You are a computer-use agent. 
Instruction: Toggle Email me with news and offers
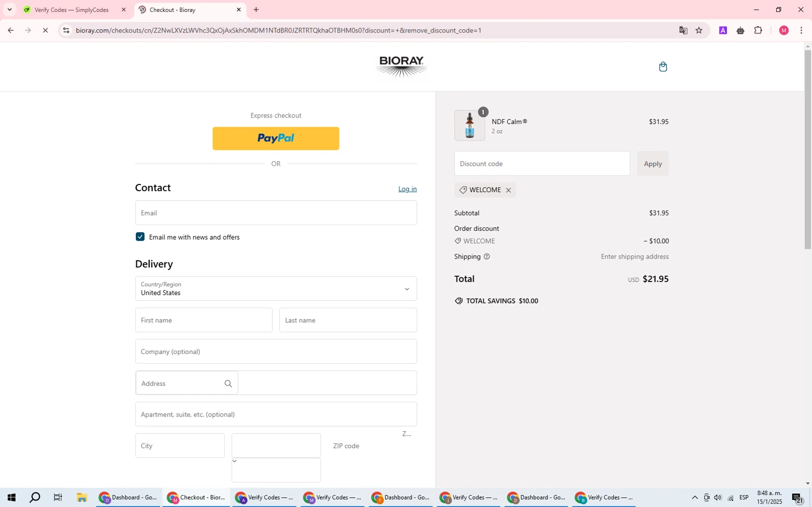coord(140,237)
